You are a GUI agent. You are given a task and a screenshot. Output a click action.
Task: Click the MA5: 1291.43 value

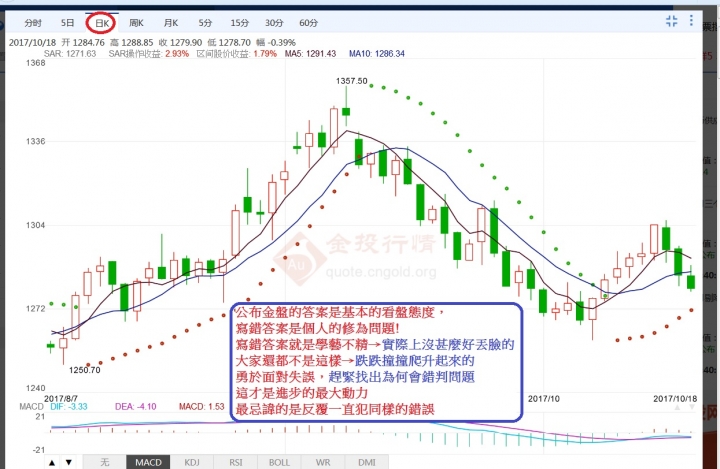310,54
